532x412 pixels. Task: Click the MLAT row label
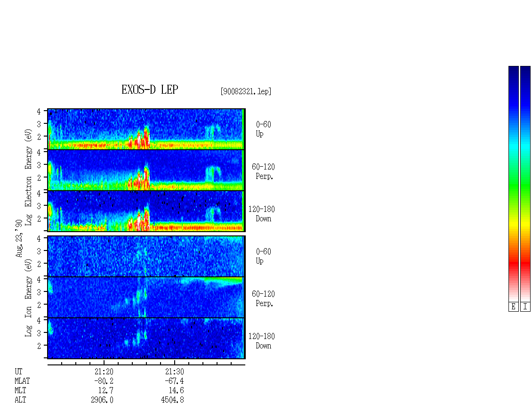coord(22,381)
